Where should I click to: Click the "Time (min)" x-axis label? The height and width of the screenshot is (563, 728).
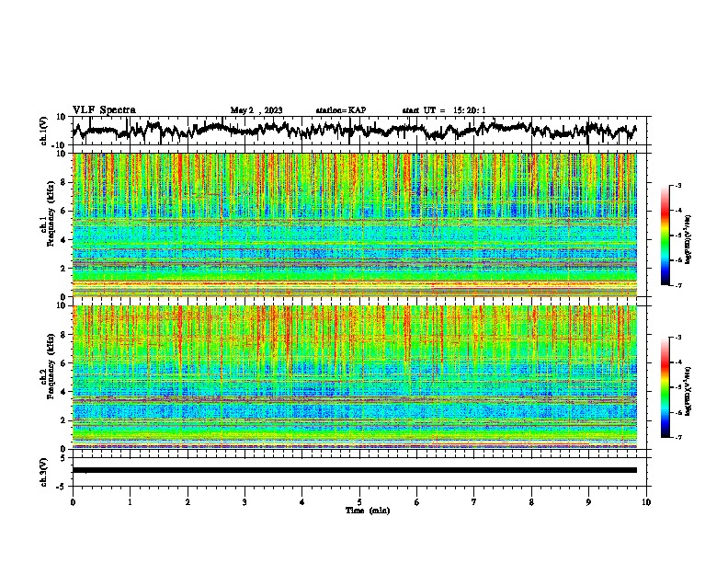coord(368,511)
